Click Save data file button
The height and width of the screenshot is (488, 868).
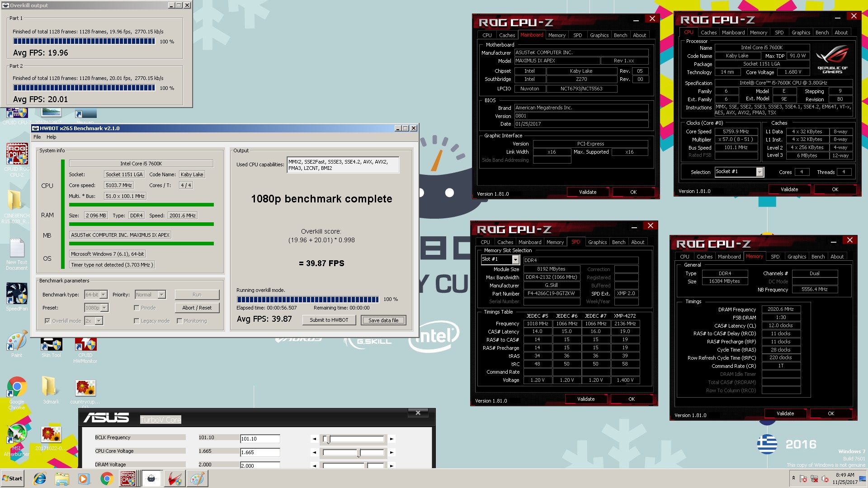(383, 320)
